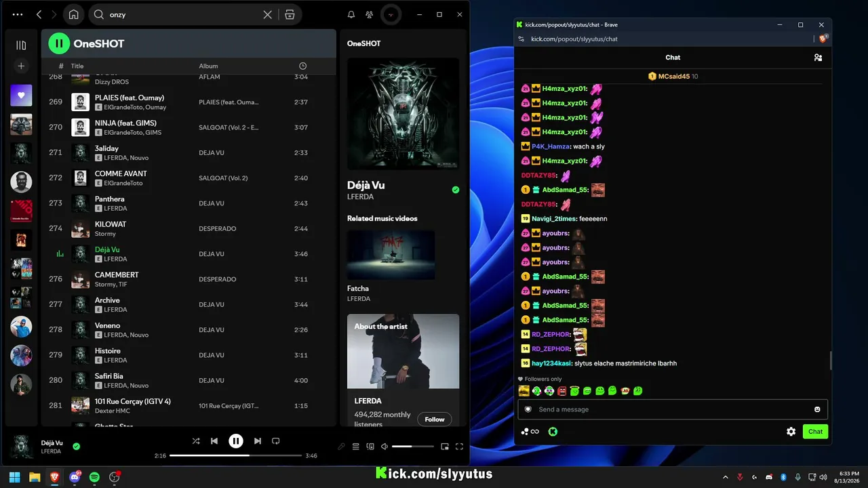Viewport: 868px width, 488px height.
Task: Open the Kick chat user list icon
Action: click(818, 58)
